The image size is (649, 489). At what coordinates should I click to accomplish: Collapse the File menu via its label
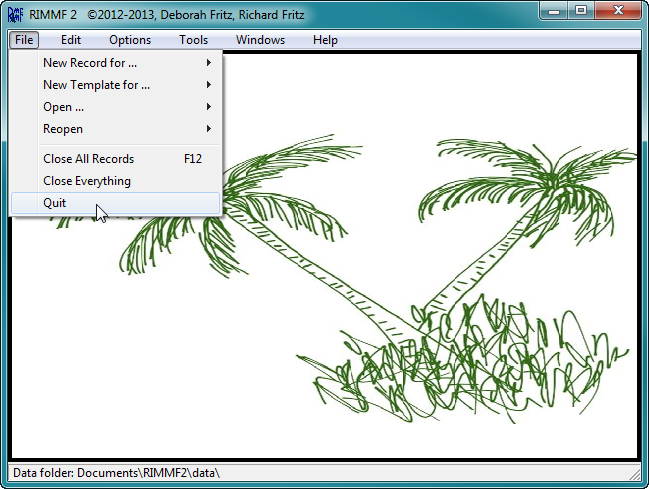[24, 40]
